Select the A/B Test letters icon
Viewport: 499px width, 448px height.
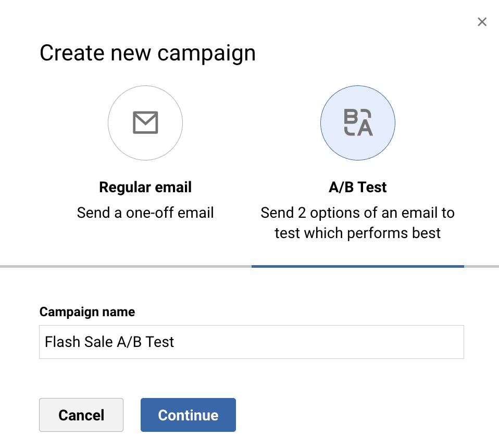point(358,123)
